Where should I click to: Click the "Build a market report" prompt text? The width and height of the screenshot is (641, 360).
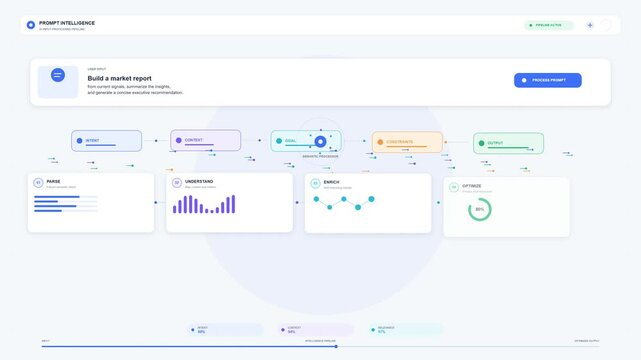(x=119, y=78)
